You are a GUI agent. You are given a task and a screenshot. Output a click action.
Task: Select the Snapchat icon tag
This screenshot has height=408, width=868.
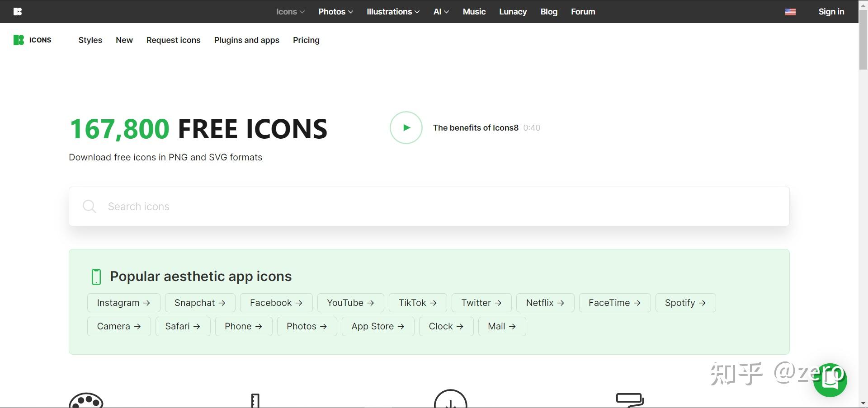(x=200, y=303)
